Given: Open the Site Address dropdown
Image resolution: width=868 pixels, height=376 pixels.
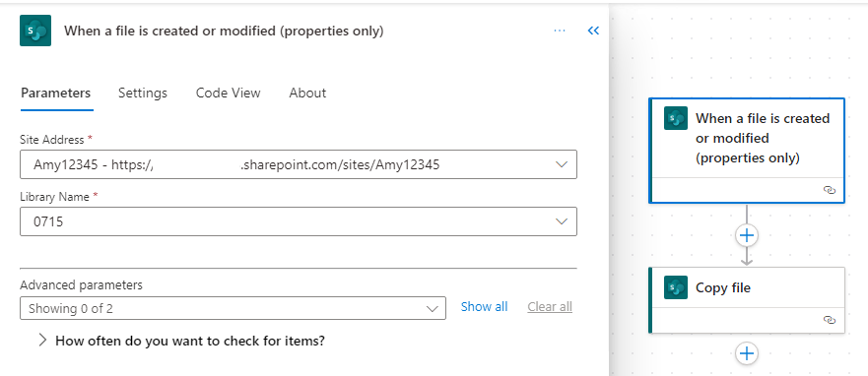Looking at the screenshot, I should pyautogui.click(x=299, y=164).
